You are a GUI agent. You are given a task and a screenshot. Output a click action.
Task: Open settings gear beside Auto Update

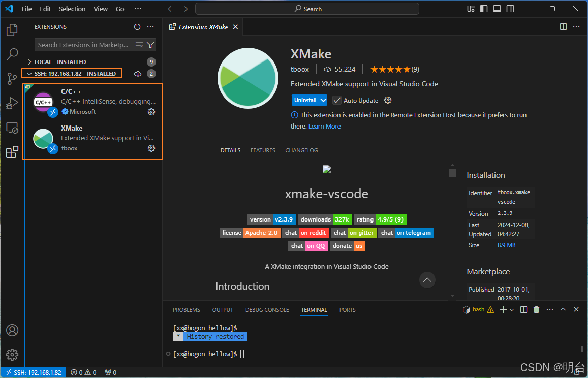coord(388,100)
